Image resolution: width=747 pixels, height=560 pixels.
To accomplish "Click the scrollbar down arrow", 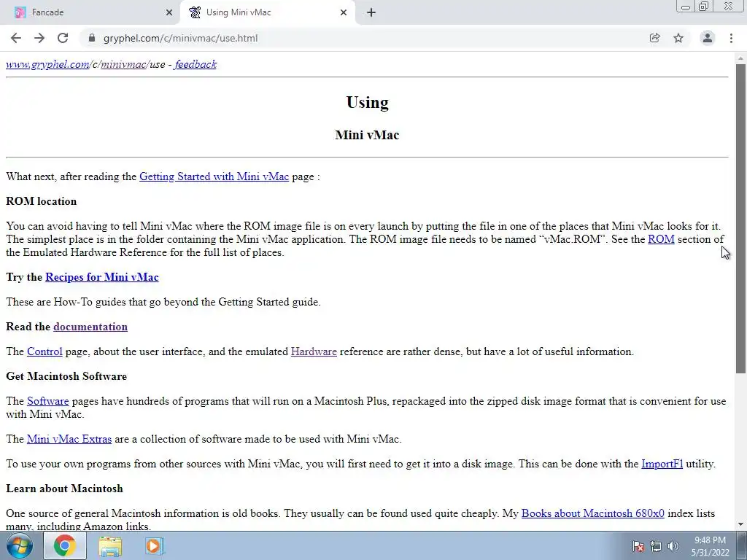I will (740, 525).
